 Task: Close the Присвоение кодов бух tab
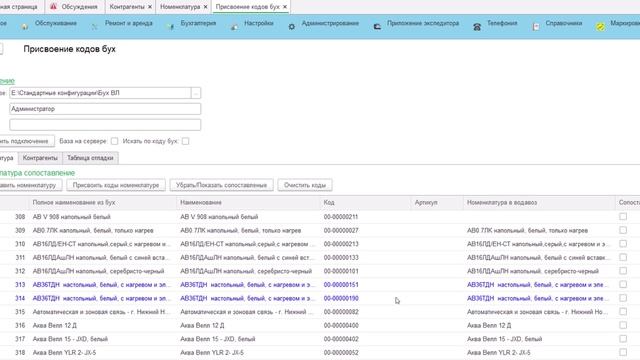click(285, 7)
